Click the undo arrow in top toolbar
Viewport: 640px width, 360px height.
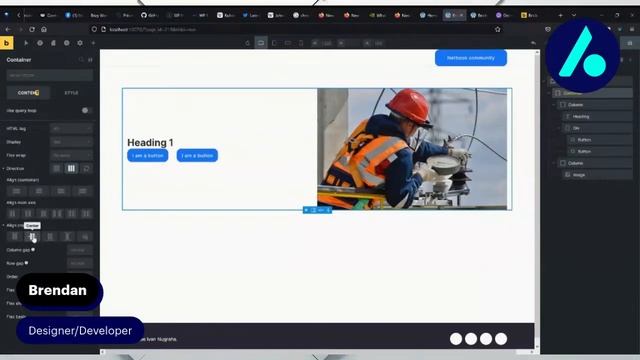click(x=533, y=43)
